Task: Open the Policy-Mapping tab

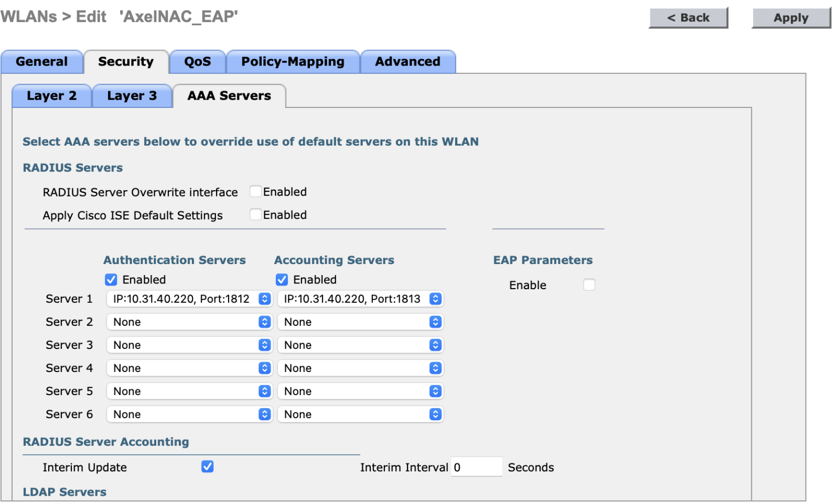Action: tap(293, 62)
